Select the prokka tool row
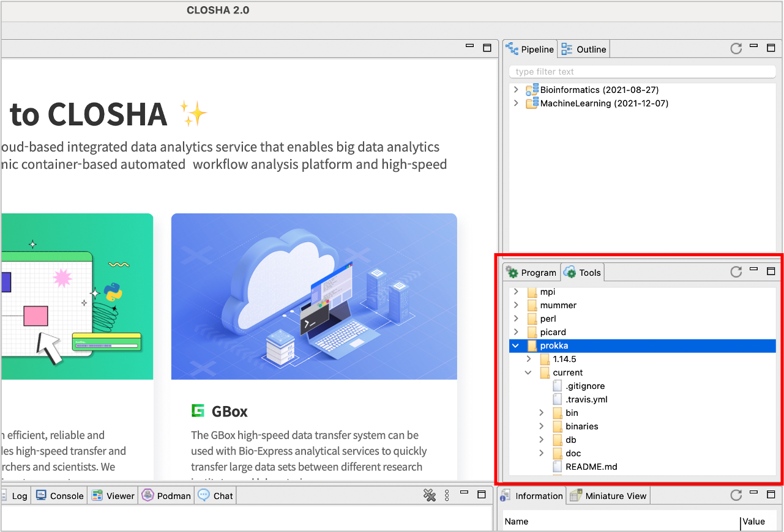The height and width of the screenshot is (532, 784). (x=643, y=345)
